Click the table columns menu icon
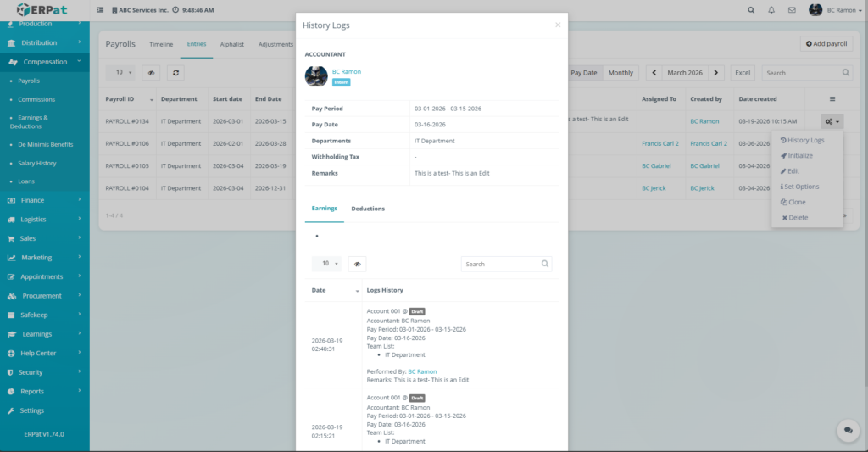868x452 pixels. [832, 99]
